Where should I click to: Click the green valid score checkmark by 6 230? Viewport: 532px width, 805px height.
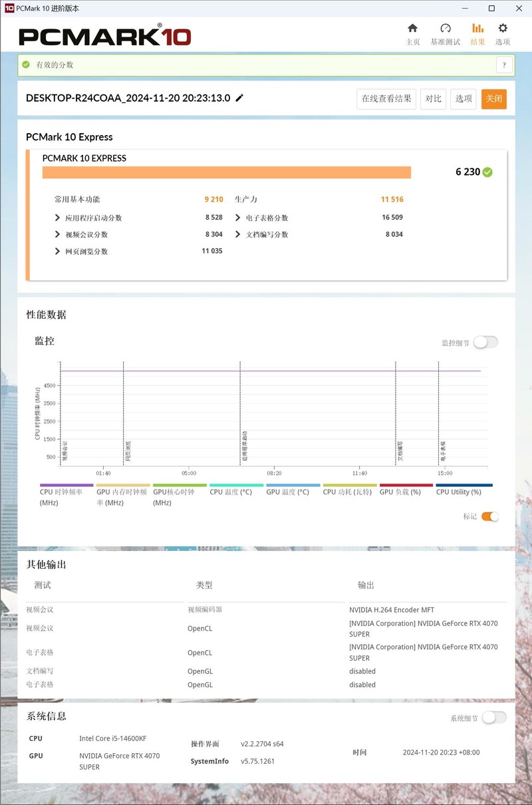click(487, 172)
